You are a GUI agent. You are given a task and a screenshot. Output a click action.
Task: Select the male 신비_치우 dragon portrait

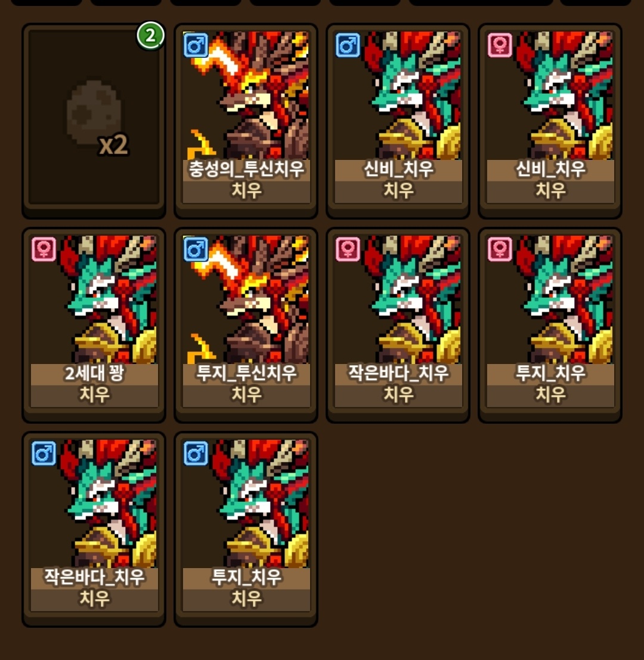398,96
